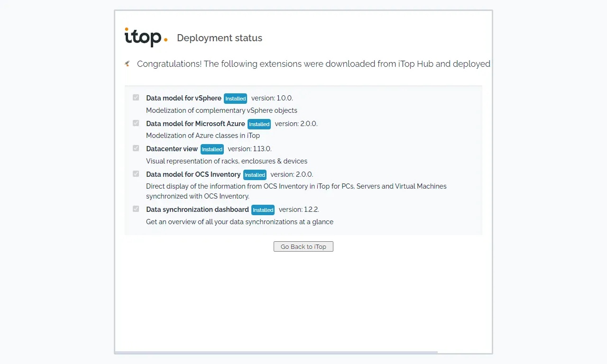Viewport: 607px width, 364px height.
Task: Select 'Data synchronization dashboard' title text
Action: point(197,209)
